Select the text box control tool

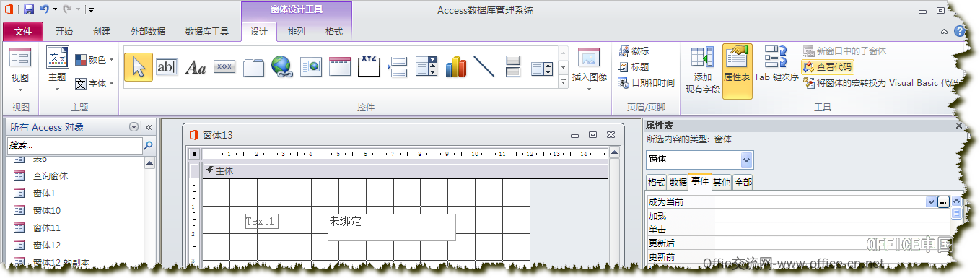point(167,67)
